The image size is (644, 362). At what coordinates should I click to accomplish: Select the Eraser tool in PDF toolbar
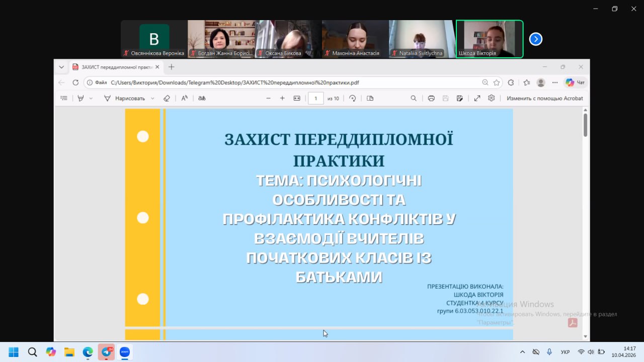tap(167, 99)
